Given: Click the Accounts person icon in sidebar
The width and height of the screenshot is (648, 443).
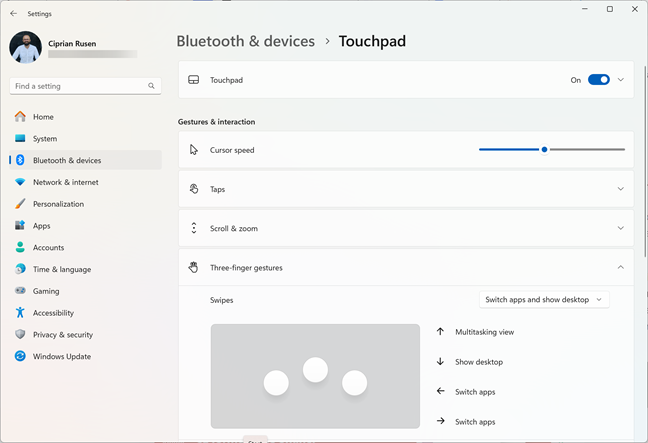Looking at the screenshot, I should pyautogui.click(x=20, y=247).
